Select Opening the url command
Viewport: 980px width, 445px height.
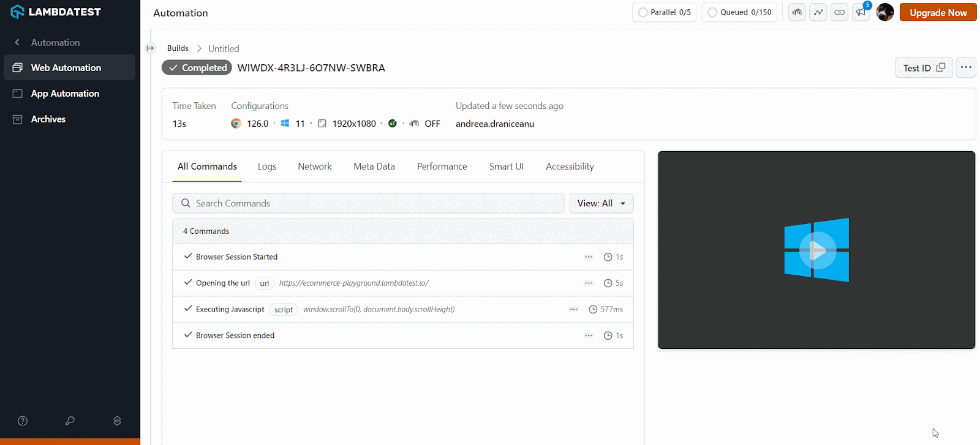[x=403, y=283]
